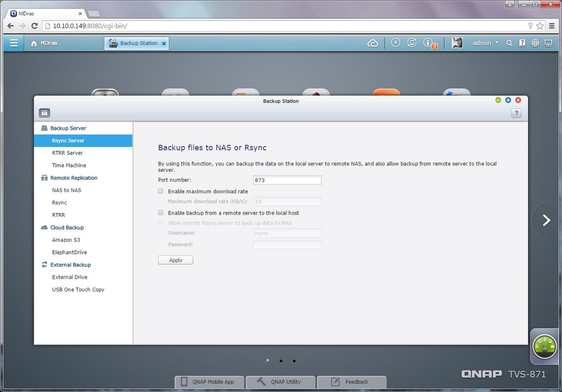Go to next desktop page arrow
Screen dimensions: 562x392
click(x=546, y=221)
